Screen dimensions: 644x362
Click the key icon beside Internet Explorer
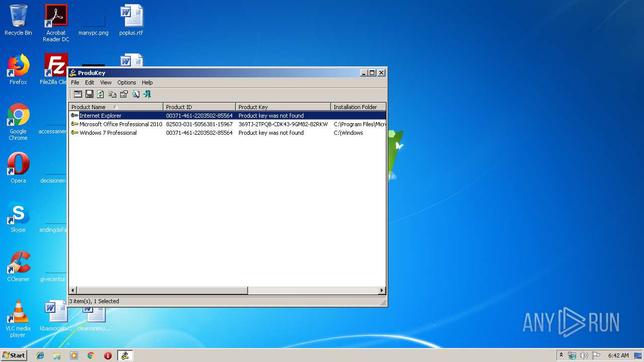pos(74,116)
